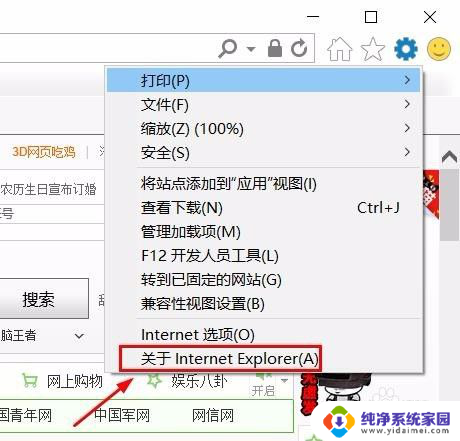Viewport: 460px width, 441px height.
Task: Open the 脑王者 dropdown chevron
Action: (79, 336)
